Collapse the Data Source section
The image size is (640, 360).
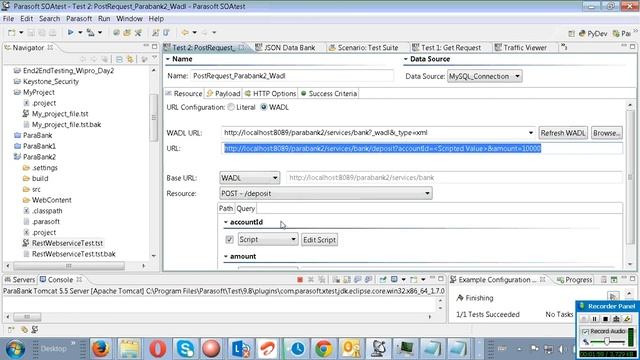406,59
